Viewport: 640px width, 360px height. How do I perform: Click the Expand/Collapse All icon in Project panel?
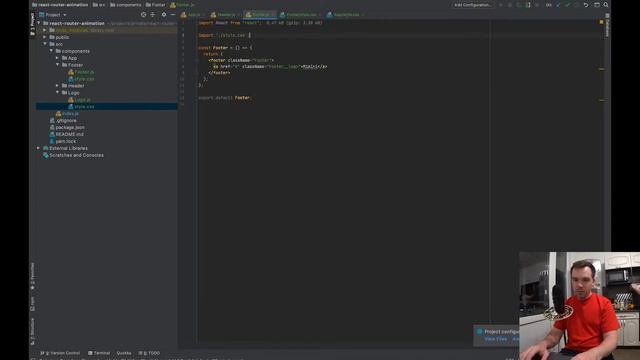[153, 15]
